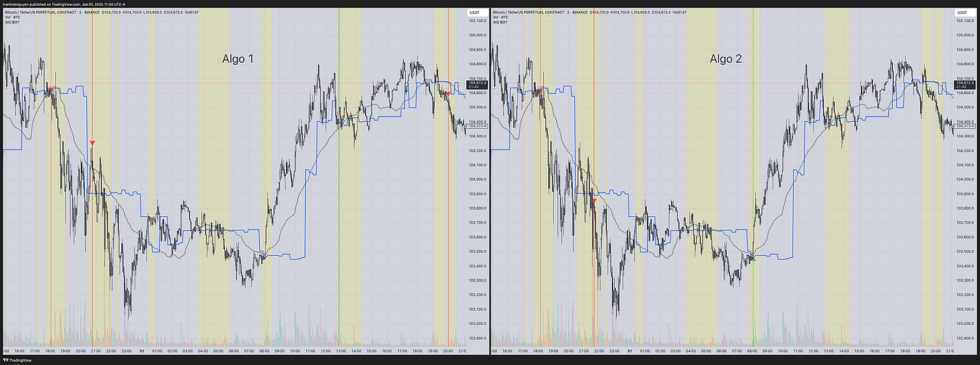Viewport: 980px width, 365px height.
Task: Click the TradingView logo in the footer
Action: click(15, 360)
